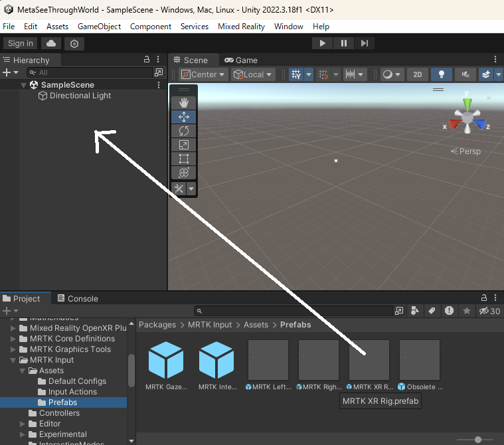Image resolution: width=504 pixels, height=445 pixels.
Task: Click the orientation gizmo red X axis
Action: 454,124
